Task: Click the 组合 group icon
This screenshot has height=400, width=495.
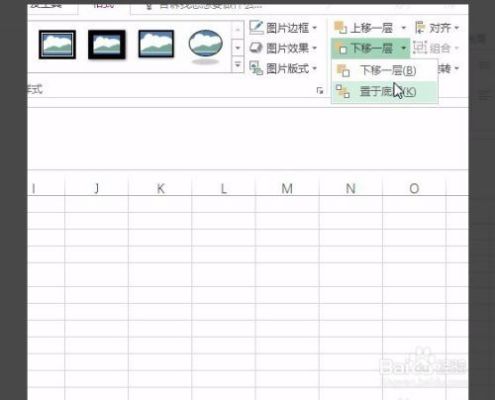Action: 420,48
